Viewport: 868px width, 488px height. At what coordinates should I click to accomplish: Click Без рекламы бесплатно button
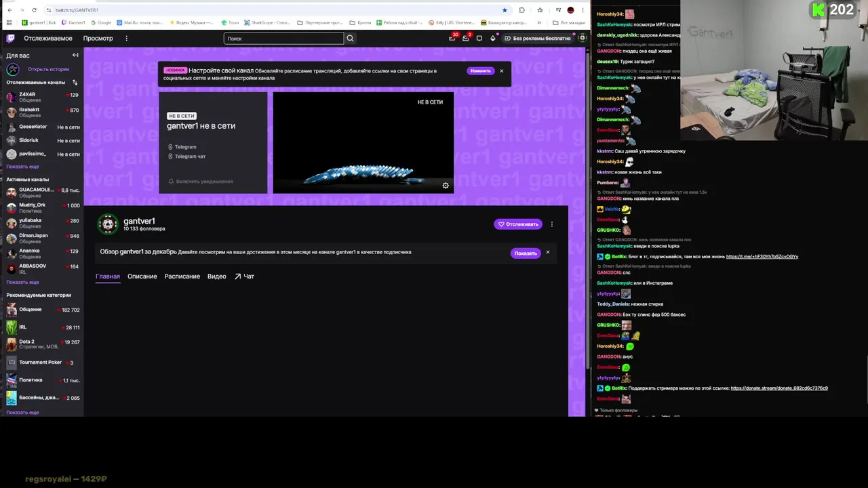click(x=538, y=39)
